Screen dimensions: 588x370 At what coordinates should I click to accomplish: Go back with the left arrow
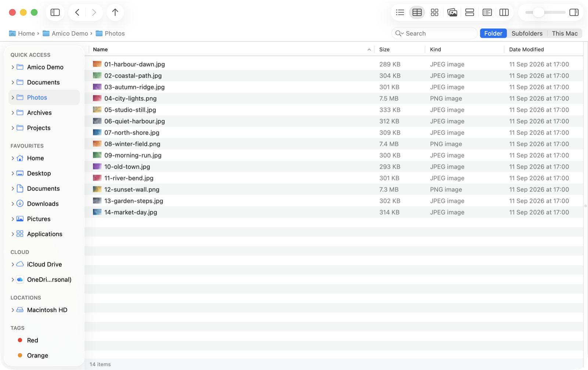click(x=77, y=12)
